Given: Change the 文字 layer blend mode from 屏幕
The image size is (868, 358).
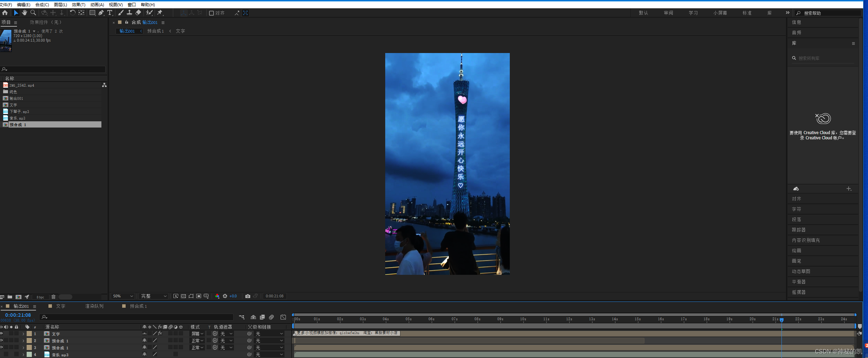Looking at the screenshot, I should pyautogui.click(x=197, y=333).
